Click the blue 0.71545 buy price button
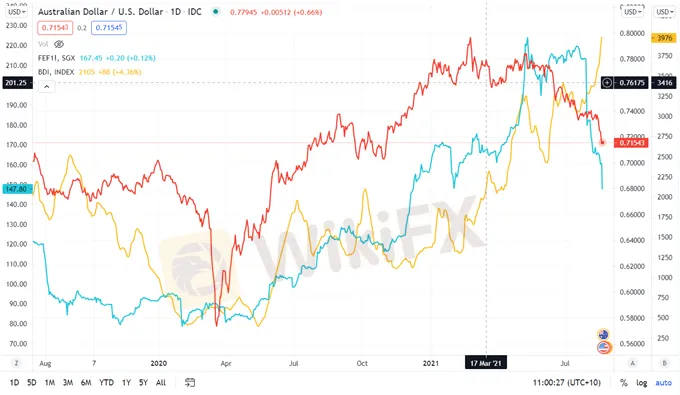This screenshot has height=395, width=680. point(109,28)
